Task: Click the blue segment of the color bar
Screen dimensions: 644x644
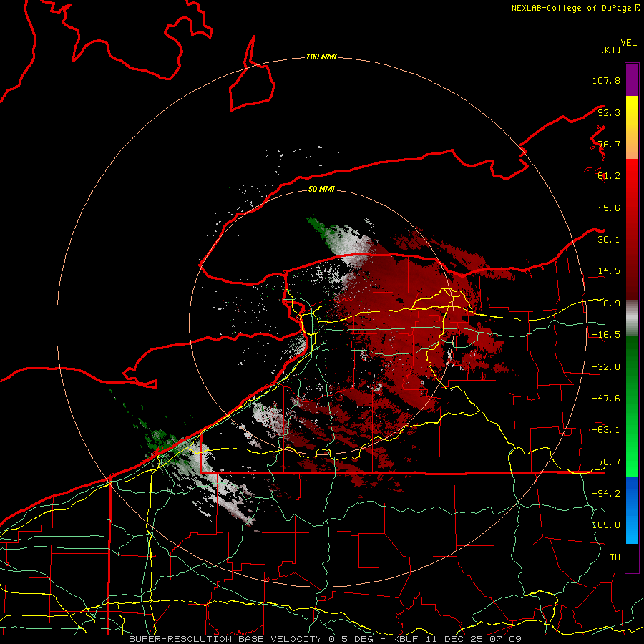Action: click(x=632, y=510)
